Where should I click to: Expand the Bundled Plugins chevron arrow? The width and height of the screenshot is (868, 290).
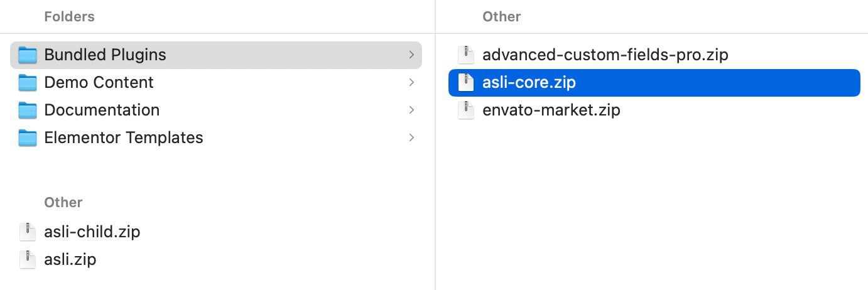click(x=411, y=55)
